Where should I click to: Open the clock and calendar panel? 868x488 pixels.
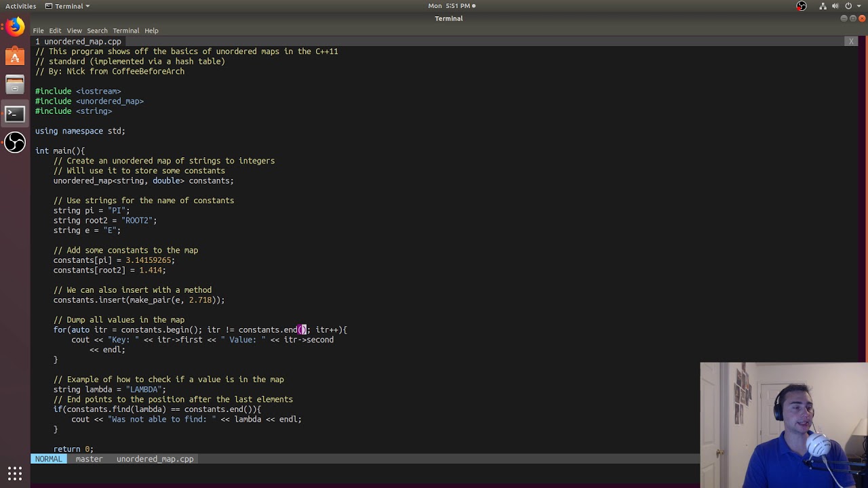tap(451, 6)
